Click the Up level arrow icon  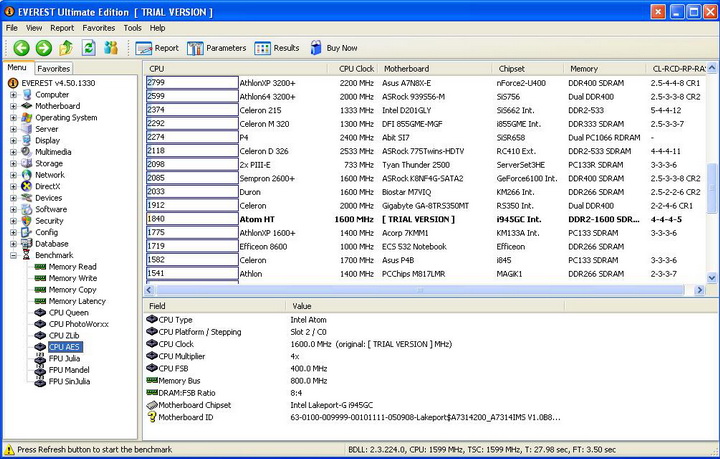click(x=66, y=48)
